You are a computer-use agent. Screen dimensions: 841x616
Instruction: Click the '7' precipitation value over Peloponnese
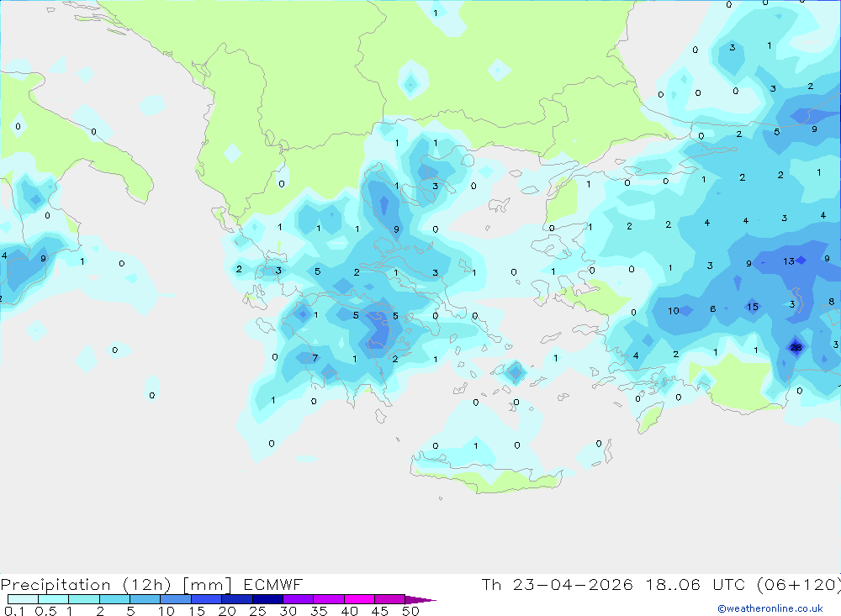click(315, 358)
